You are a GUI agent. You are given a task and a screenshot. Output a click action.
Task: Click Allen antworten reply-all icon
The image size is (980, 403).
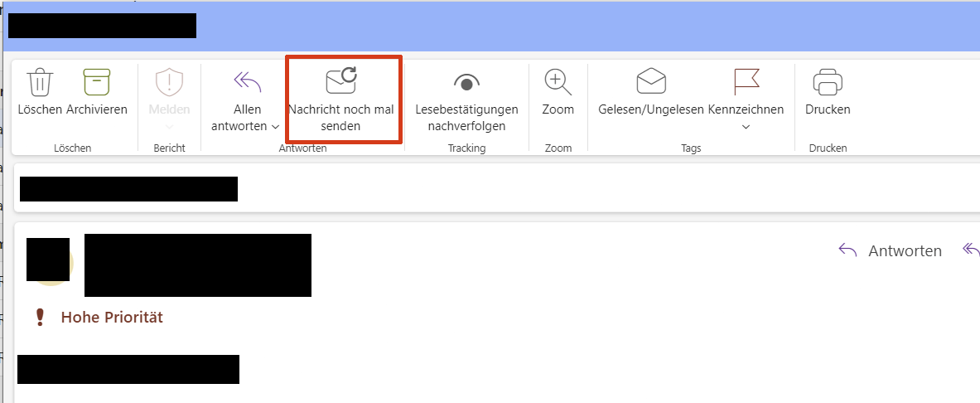[247, 82]
